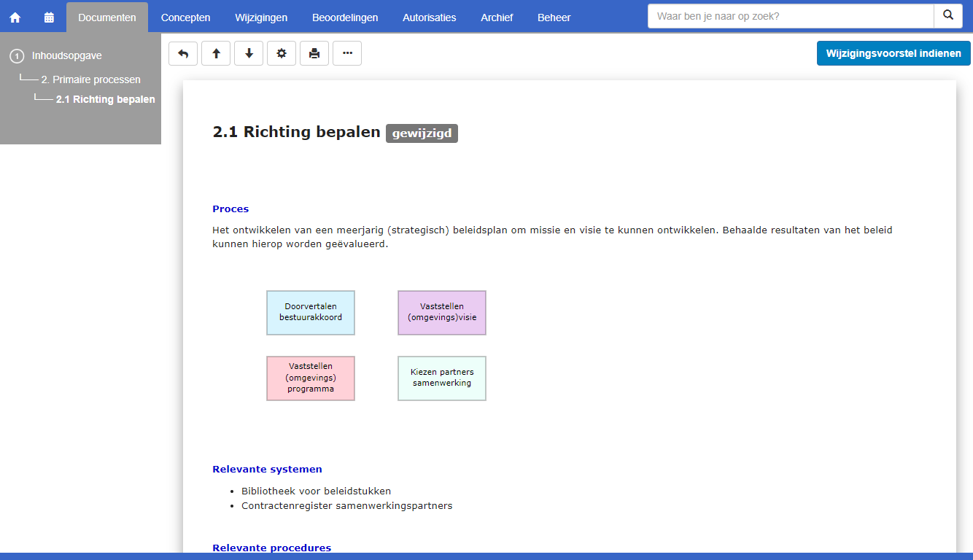Open settings via the gear icon

pos(282,53)
